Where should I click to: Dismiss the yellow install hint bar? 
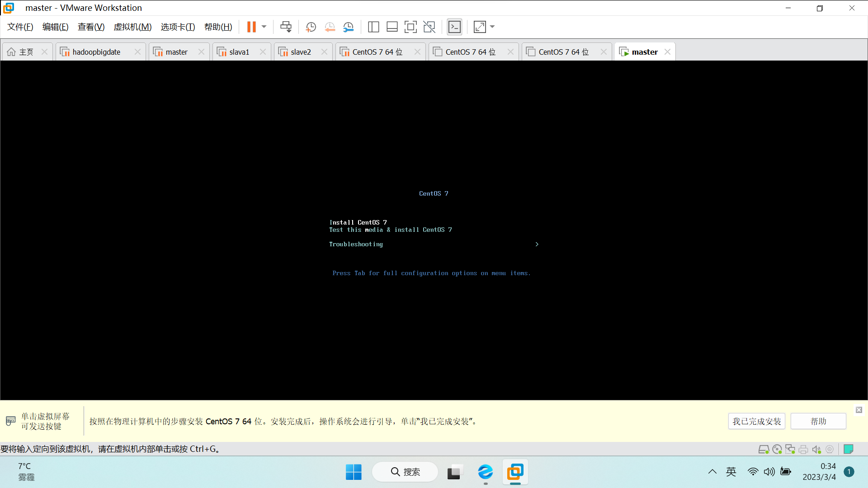(859, 410)
